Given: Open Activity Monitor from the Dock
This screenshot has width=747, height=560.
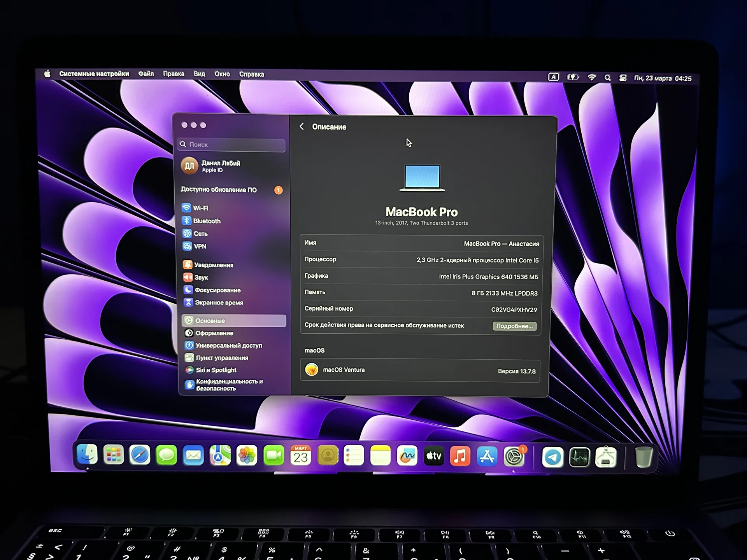Looking at the screenshot, I should pyautogui.click(x=579, y=457).
